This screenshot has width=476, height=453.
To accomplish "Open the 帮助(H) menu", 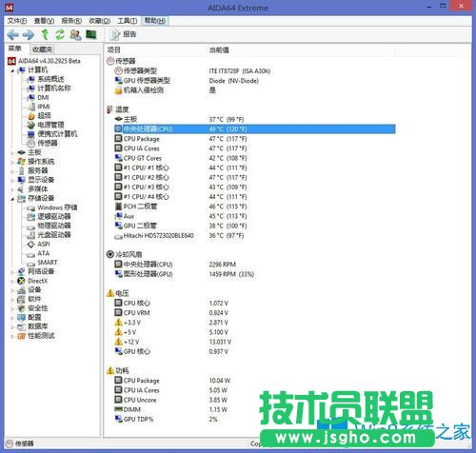I will (x=155, y=21).
